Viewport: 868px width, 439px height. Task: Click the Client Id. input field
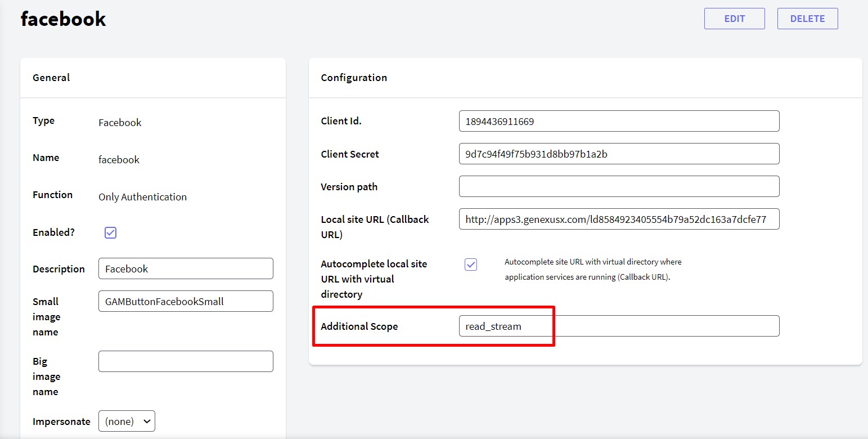(x=619, y=121)
